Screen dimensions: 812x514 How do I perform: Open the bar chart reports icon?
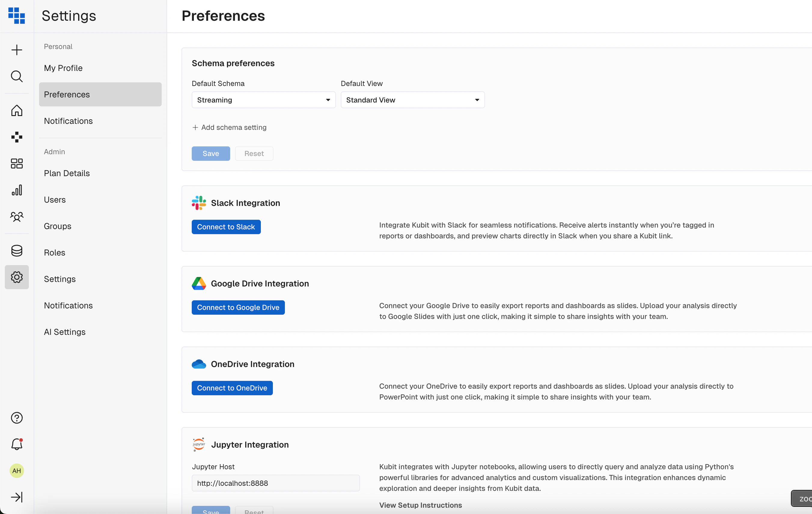[17, 190]
